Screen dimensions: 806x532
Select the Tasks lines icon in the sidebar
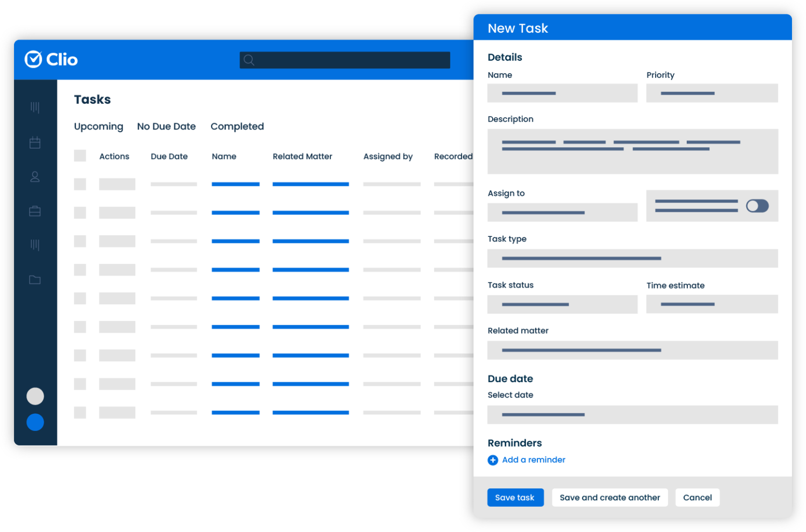(35, 245)
